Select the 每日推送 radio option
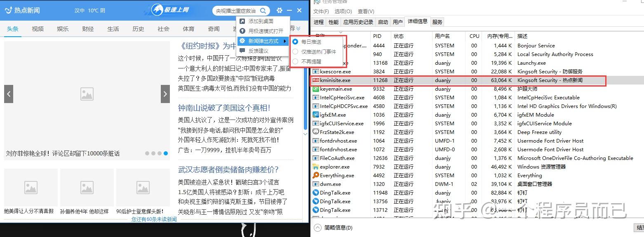644x237 pixels. pyautogui.click(x=295, y=42)
